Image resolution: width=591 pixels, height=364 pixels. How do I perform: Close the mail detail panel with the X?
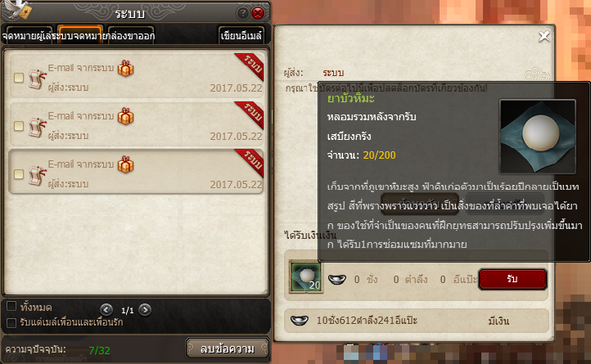tap(544, 36)
